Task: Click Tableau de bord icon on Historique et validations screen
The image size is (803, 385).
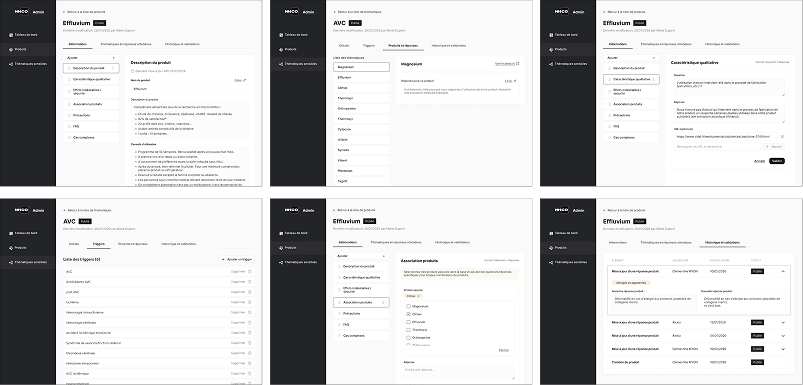Action: point(551,233)
